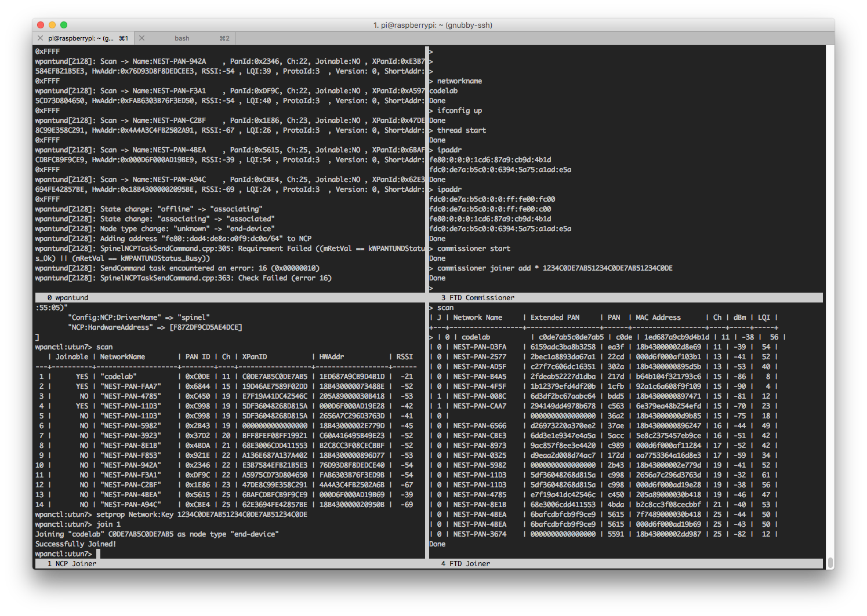Click the '3 FTD Commissioner' pane title bar
Viewport: 867px width, 616px height.
pyautogui.click(x=478, y=297)
